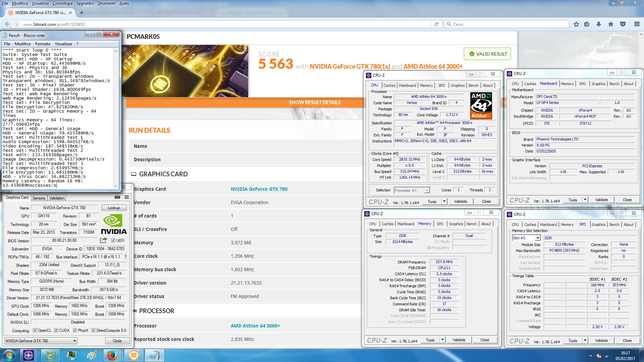This screenshot has height=362, width=644.
Task: Click the bus interface question mark icon
Action: tap(125, 257)
